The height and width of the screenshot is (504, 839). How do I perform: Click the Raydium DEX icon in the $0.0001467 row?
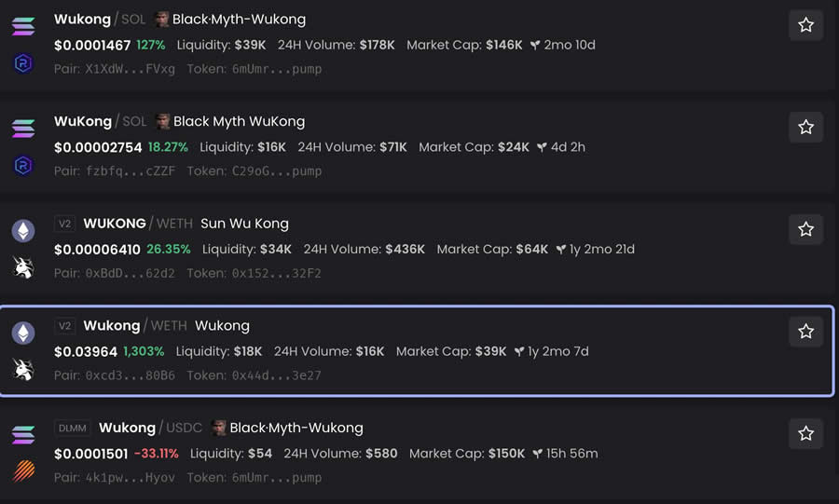23,63
